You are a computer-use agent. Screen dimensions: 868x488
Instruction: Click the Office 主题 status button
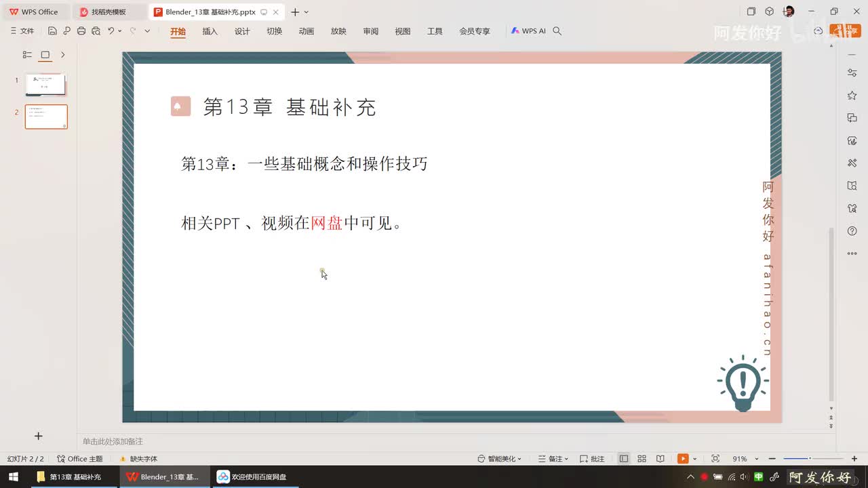pos(80,459)
